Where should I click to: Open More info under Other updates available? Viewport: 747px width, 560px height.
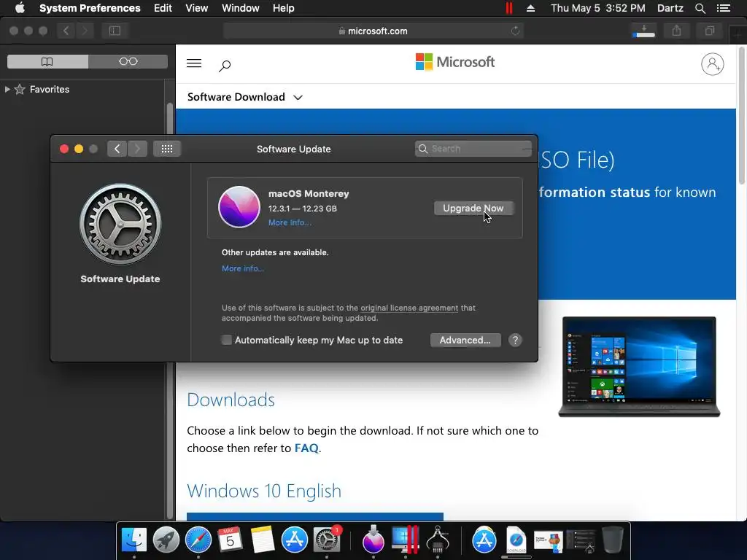(242, 268)
